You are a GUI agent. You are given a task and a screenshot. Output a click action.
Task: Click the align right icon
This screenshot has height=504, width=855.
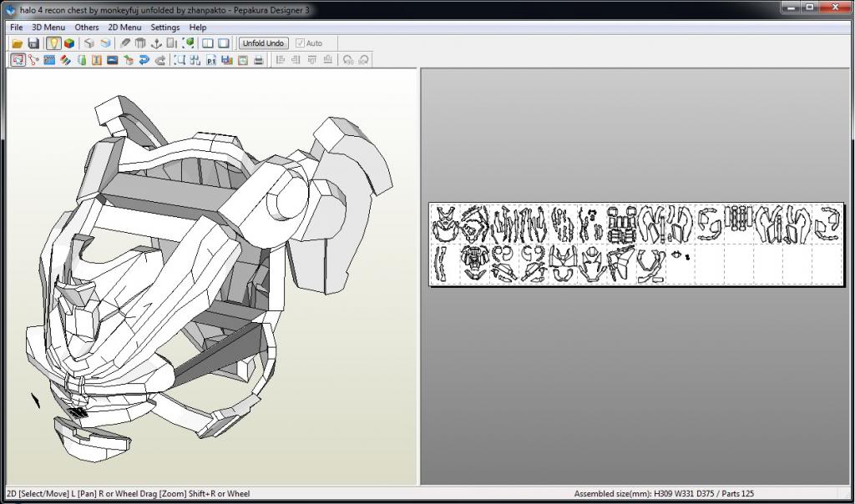click(296, 60)
